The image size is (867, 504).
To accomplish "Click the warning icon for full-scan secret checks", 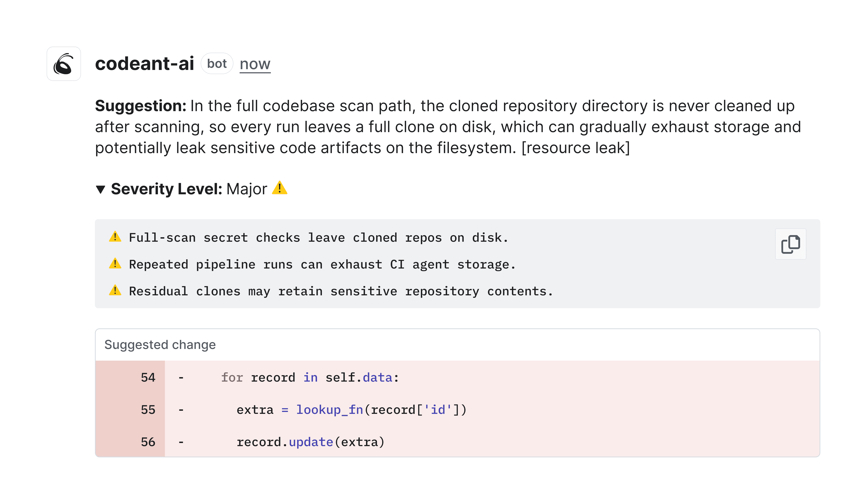I will click(116, 237).
